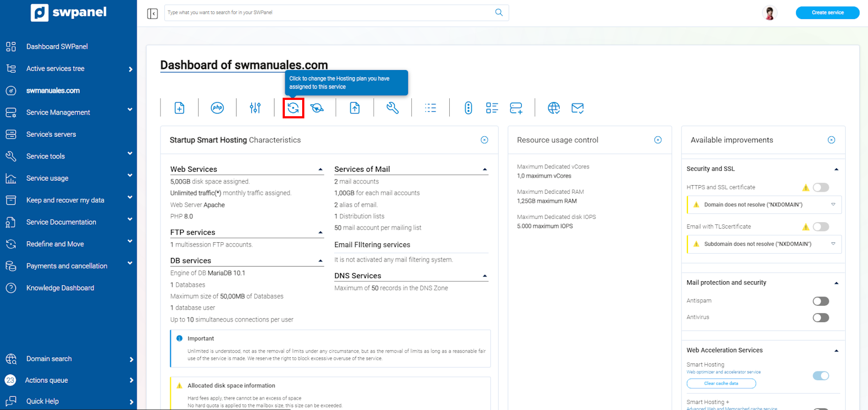Image resolution: width=868 pixels, height=410 pixels.
Task: Enable the Antispam switch
Action: (821, 301)
